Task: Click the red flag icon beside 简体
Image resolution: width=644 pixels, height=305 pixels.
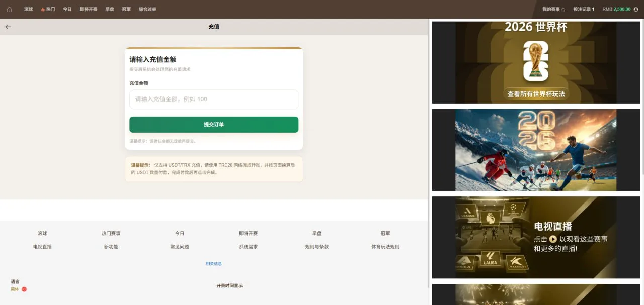Action: click(x=24, y=289)
